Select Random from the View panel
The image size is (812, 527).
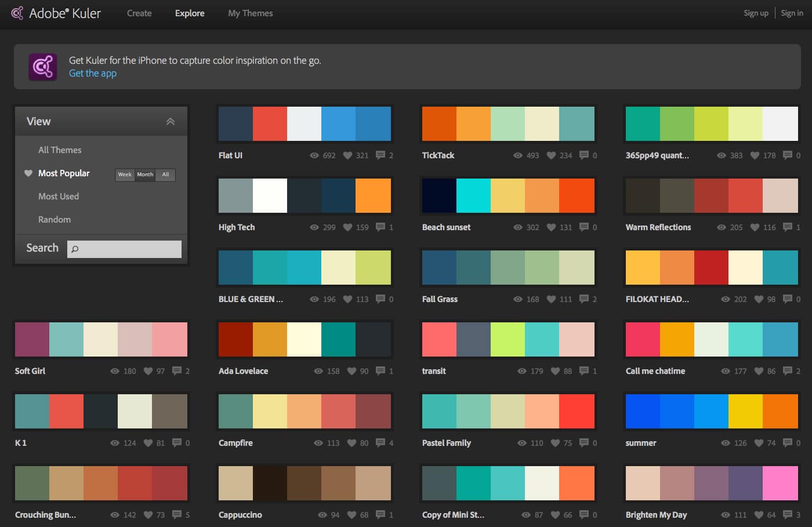pos(55,219)
